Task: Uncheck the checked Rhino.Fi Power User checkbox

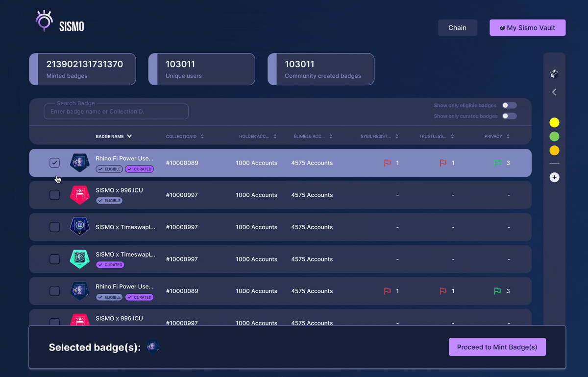Action: pyautogui.click(x=54, y=163)
